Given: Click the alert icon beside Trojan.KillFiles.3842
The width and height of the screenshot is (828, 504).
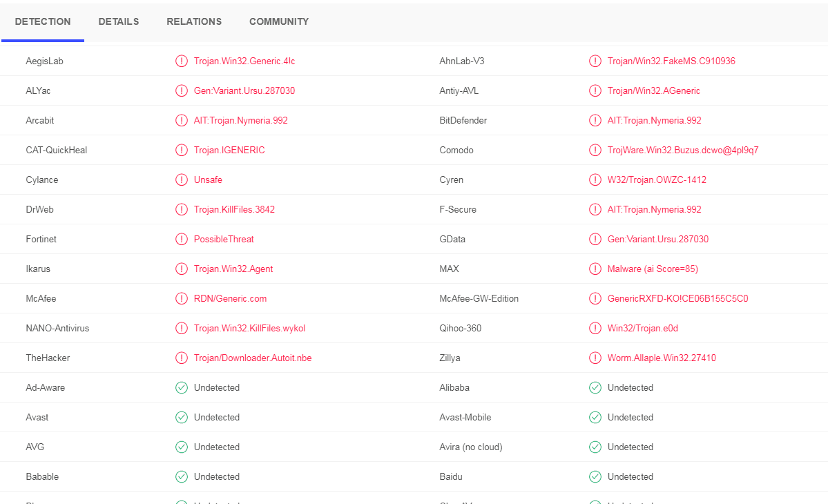Looking at the screenshot, I should (182, 209).
